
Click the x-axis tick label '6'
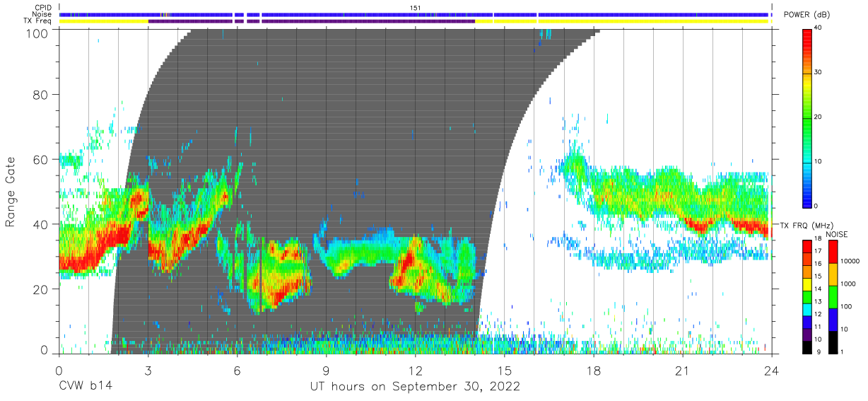(x=237, y=371)
